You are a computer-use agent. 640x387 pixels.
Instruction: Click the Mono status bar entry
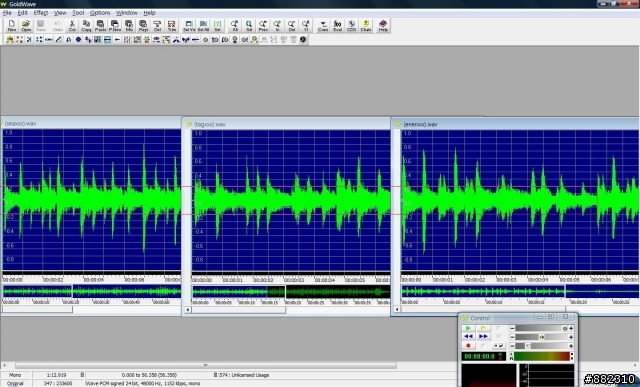coord(15,375)
